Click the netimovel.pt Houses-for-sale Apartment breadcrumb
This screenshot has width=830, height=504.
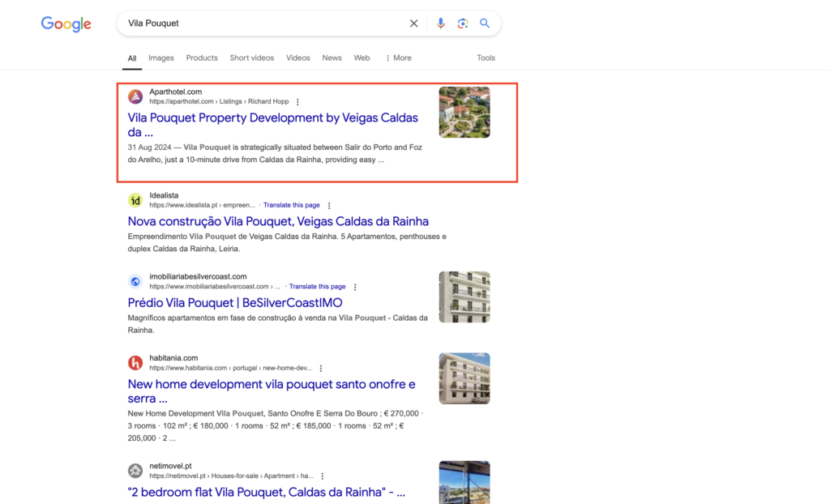pyautogui.click(x=231, y=476)
